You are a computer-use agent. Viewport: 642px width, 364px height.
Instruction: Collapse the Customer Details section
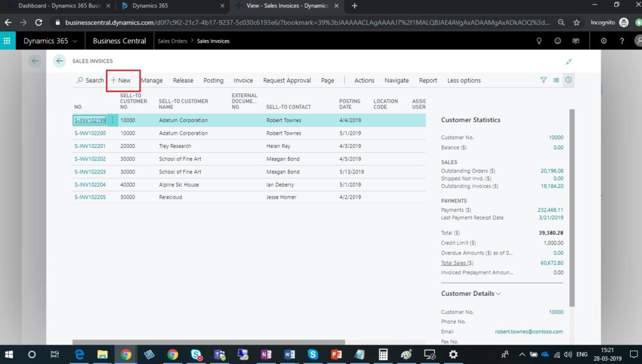(498, 293)
